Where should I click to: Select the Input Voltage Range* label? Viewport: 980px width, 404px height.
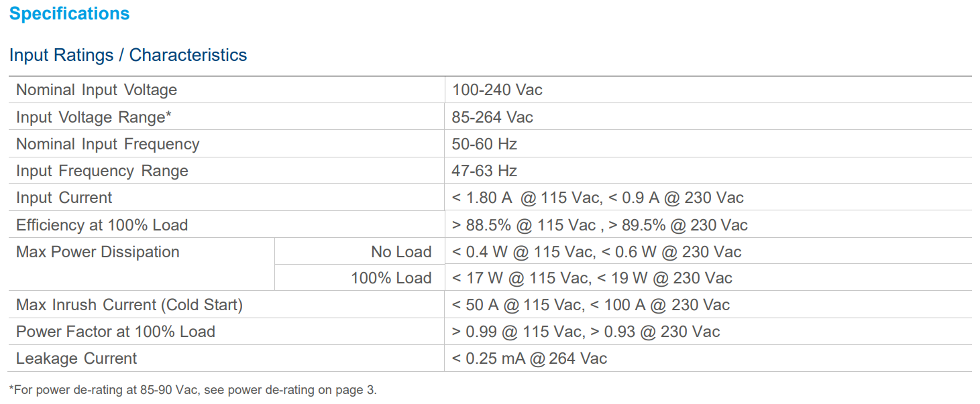tap(94, 117)
